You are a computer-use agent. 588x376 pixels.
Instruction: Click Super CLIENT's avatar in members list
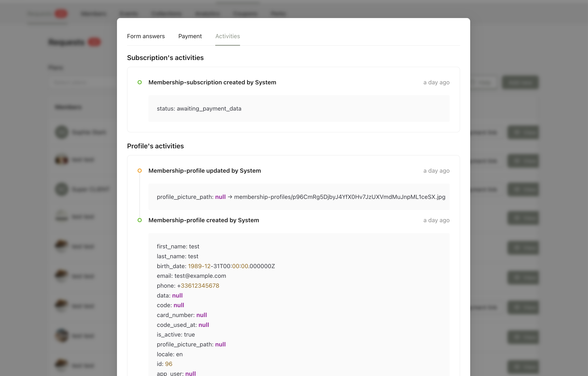(62, 189)
